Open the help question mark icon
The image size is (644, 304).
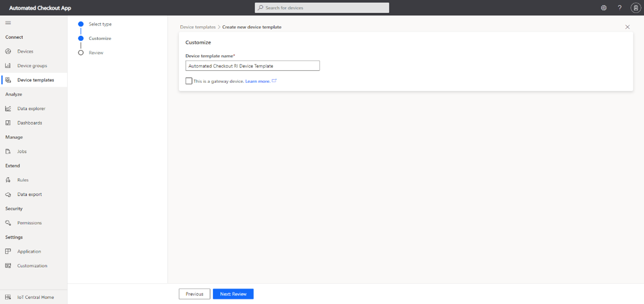(620, 8)
